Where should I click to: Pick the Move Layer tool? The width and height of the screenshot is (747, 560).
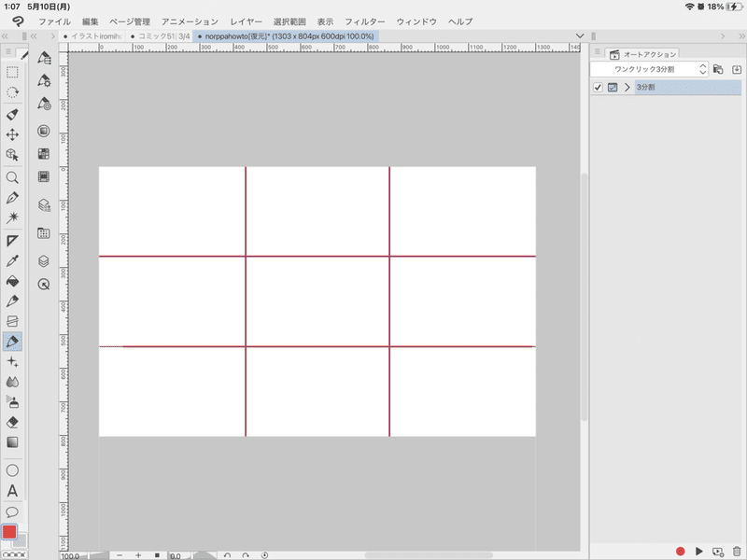tap(12, 134)
